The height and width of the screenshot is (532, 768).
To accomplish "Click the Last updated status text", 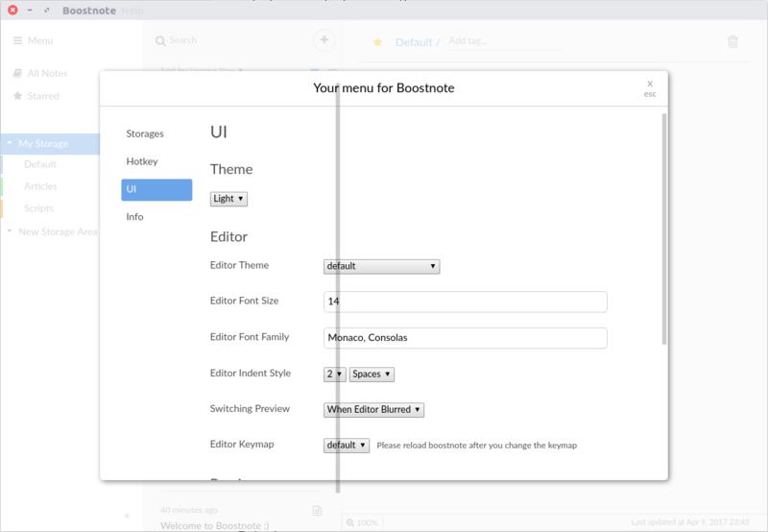I will tap(690, 522).
